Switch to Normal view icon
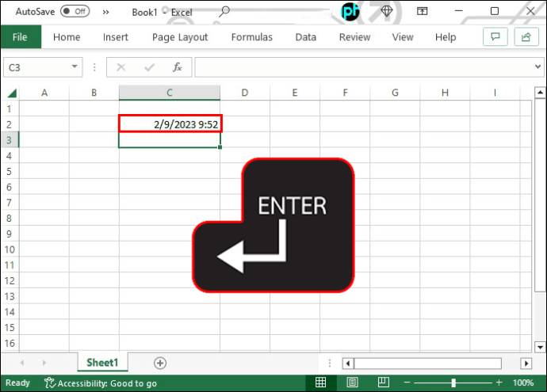This screenshot has height=392, width=547. (x=320, y=382)
